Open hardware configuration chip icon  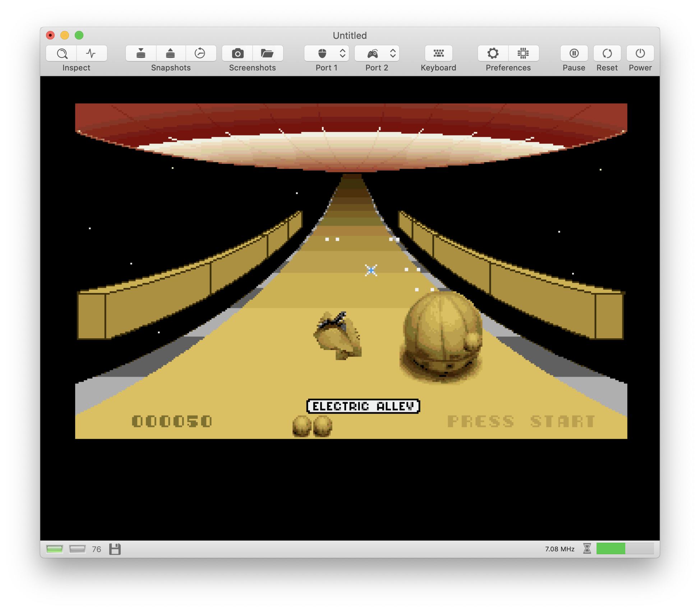[523, 53]
